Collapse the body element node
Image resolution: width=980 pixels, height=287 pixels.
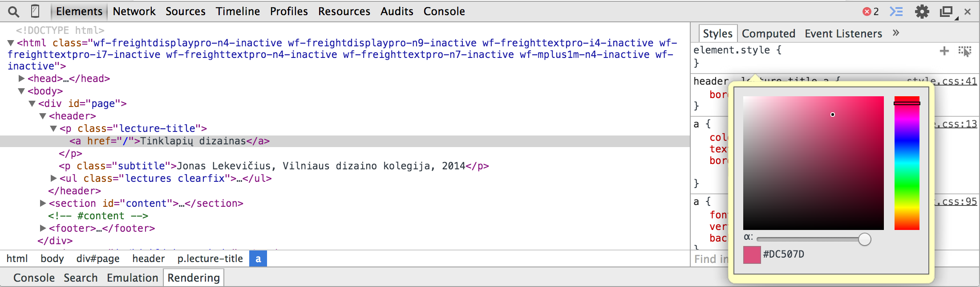click(21, 91)
